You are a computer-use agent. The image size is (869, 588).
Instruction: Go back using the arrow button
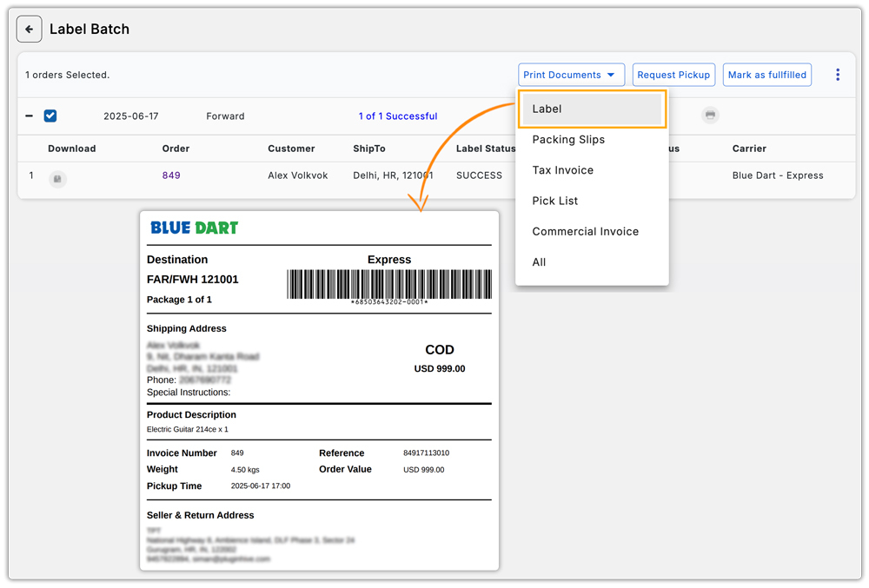29,29
